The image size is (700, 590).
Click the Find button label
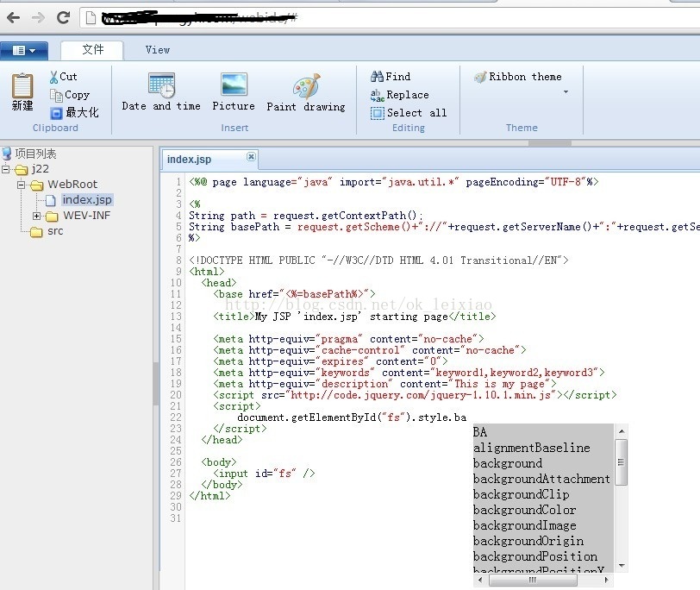397,77
